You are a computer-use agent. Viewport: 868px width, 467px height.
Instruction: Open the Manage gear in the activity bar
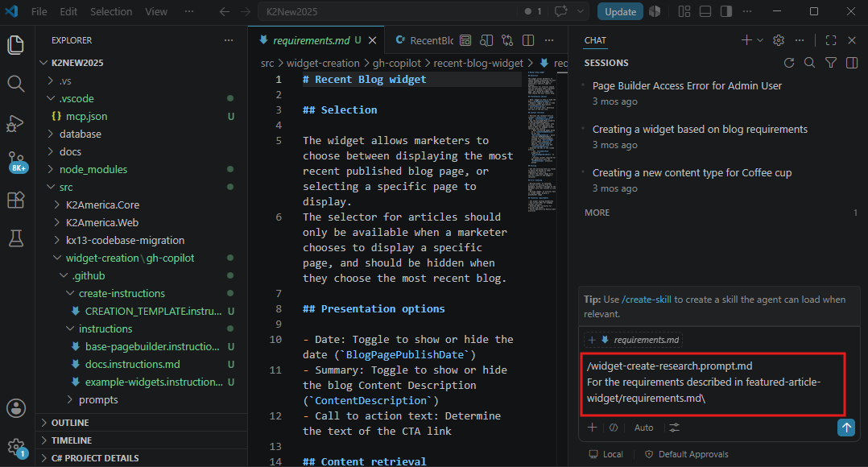[17, 448]
